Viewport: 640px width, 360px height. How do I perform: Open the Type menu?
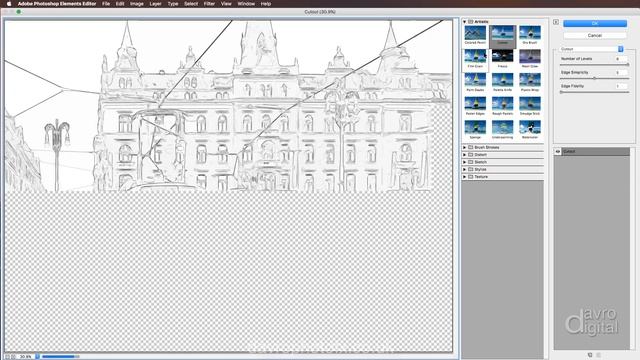click(x=173, y=4)
